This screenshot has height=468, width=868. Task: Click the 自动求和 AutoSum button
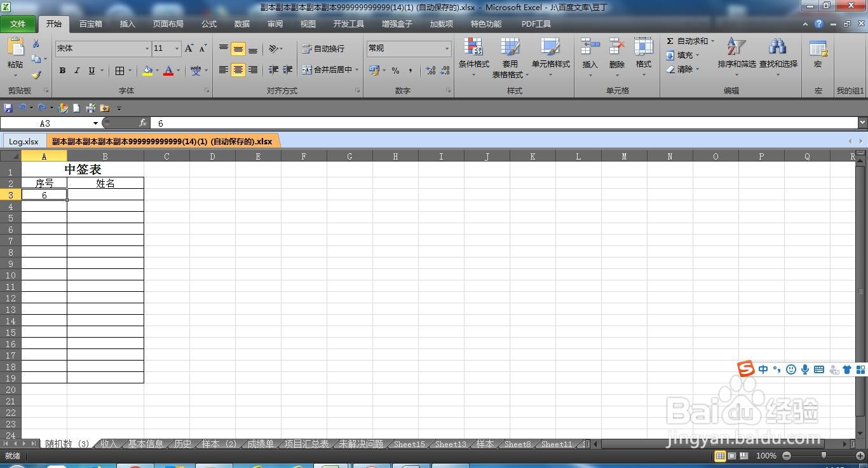pyautogui.click(x=690, y=41)
